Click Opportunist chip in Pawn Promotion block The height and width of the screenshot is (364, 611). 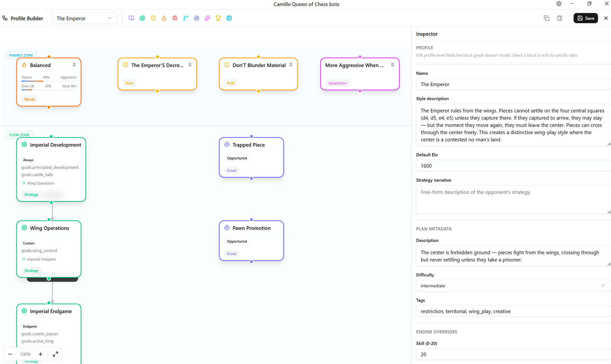237,241
